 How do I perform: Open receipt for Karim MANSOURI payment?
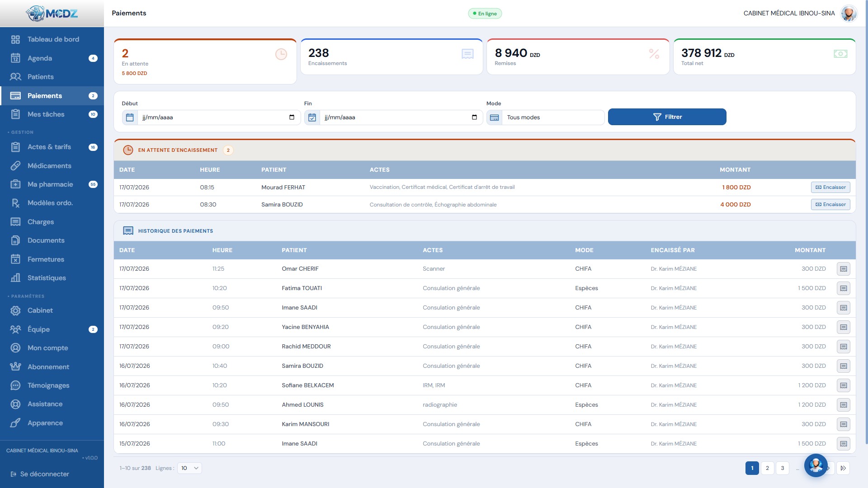pos(843,424)
